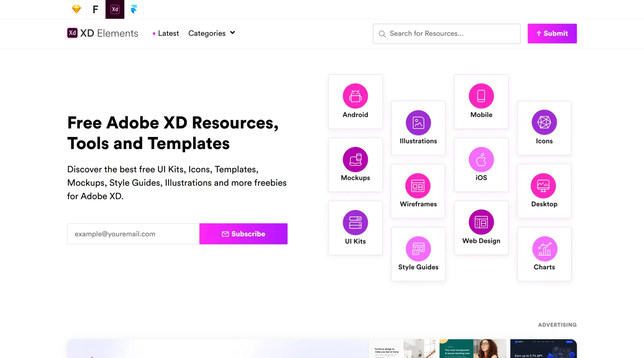Open the UI Kits category icon
Image resolution: width=644 pixels, height=358 pixels.
355,222
